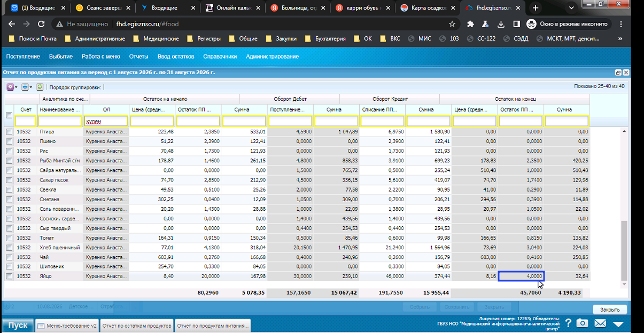Check the select-all checkbox in grid header
The width and height of the screenshot is (644, 333).
pyautogui.click(x=9, y=115)
